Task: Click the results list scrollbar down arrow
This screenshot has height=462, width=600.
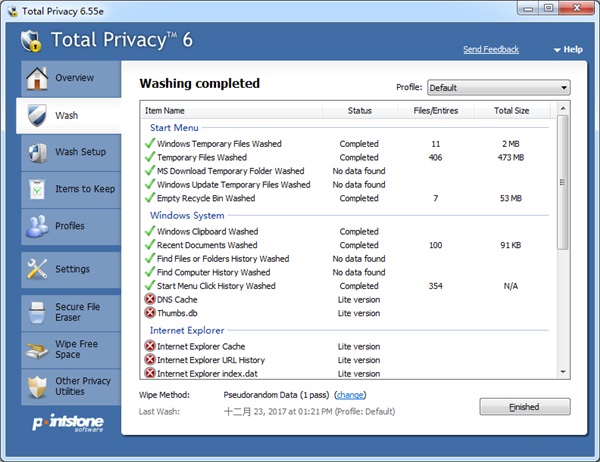Action: pyautogui.click(x=562, y=375)
